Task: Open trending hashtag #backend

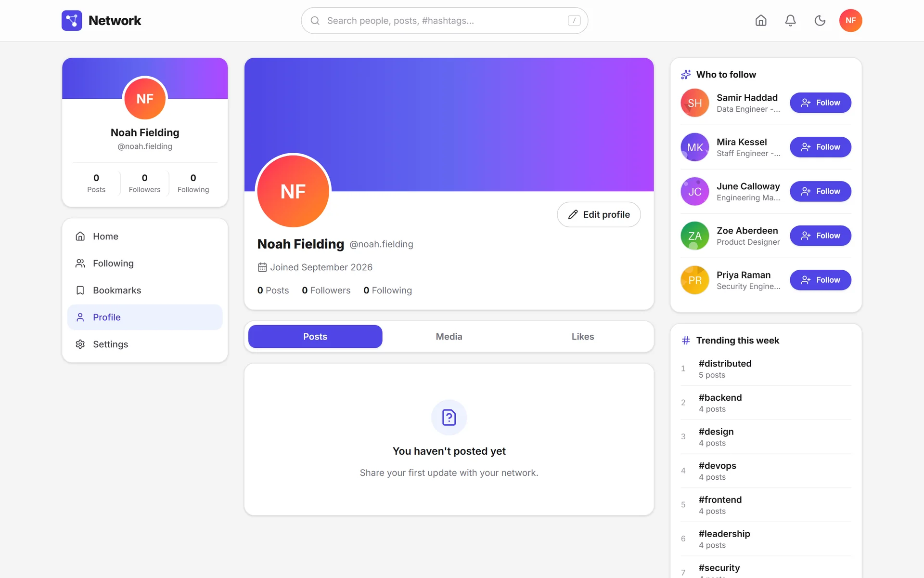Action: [720, 398]
